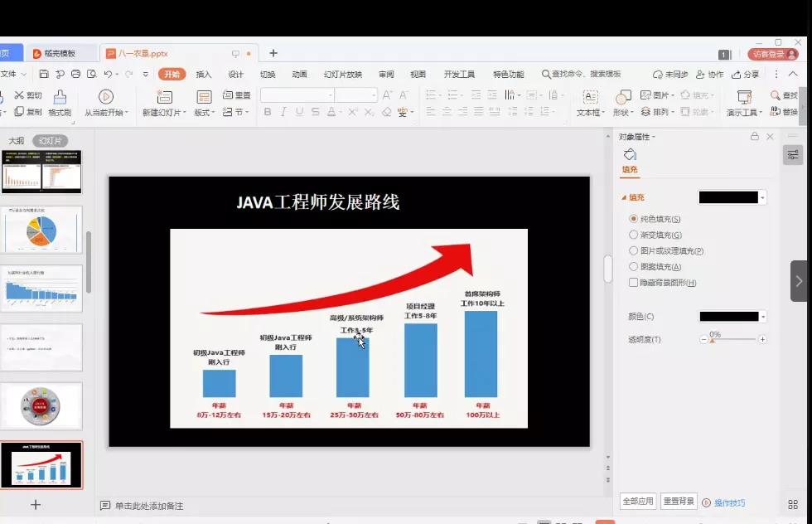This screenshot has width=812, height=524.
Task: Enable hide background graphics (隐藏背景图形) checkbox
Action: (634, 283)
